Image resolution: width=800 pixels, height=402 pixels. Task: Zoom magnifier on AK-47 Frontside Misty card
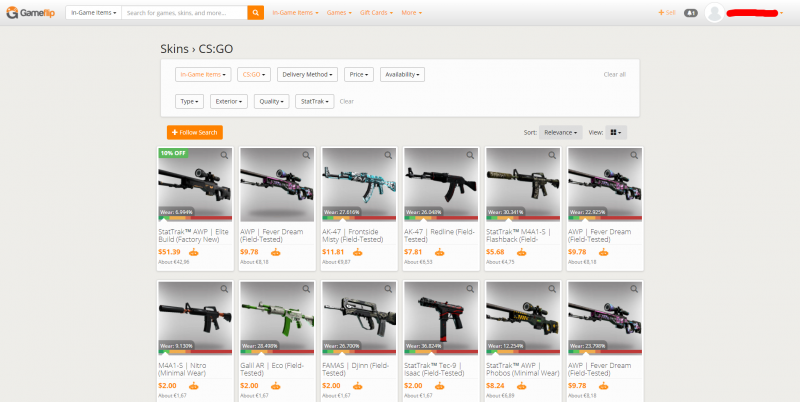tap(388, 155)
